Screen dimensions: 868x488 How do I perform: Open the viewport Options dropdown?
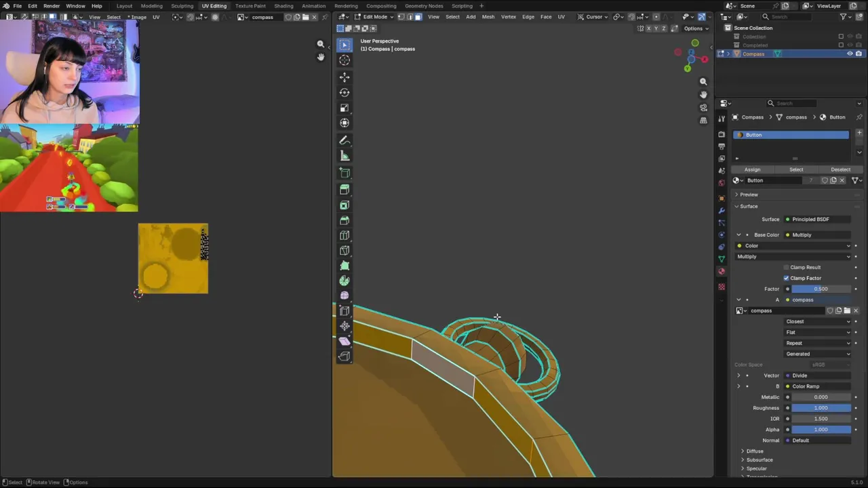coord(696,28)
